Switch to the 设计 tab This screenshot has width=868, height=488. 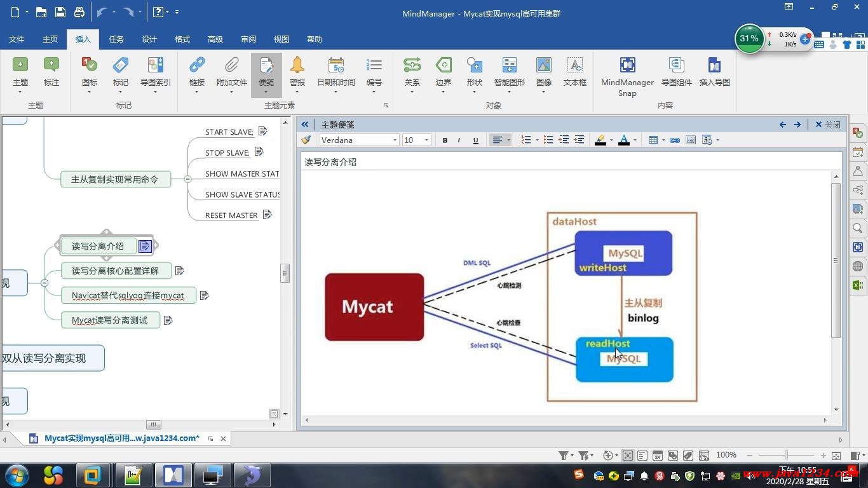[x=149, y=39]
